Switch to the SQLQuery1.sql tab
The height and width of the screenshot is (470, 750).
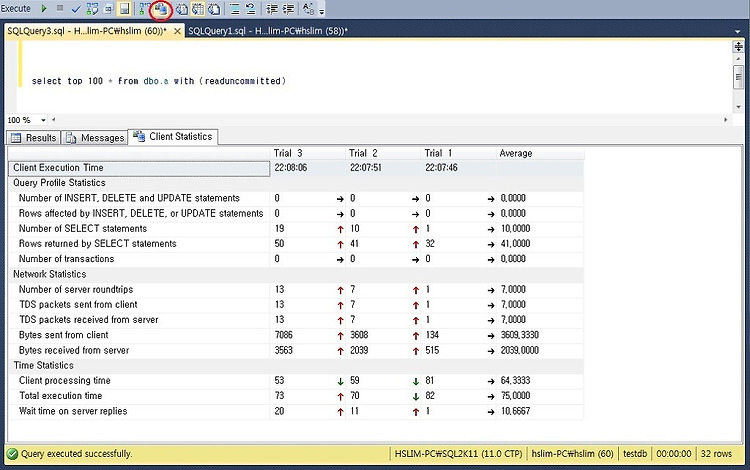[x=268, y=31]
